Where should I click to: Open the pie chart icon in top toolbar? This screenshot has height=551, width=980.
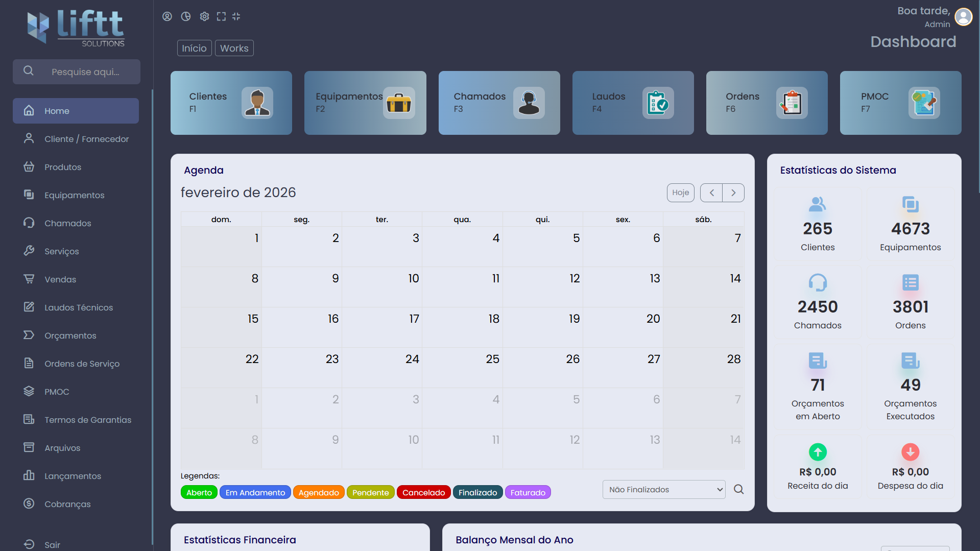tap(186, 16)
